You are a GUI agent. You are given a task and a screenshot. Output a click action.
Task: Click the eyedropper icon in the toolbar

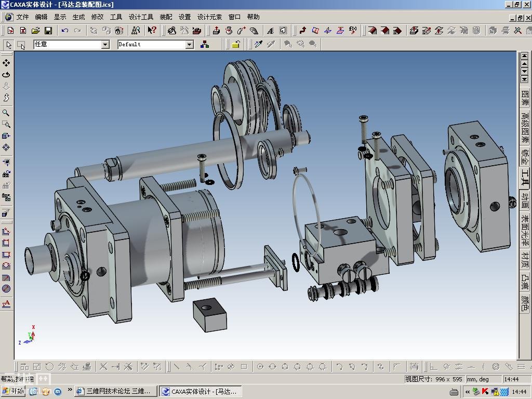click(x=258, y=44)
